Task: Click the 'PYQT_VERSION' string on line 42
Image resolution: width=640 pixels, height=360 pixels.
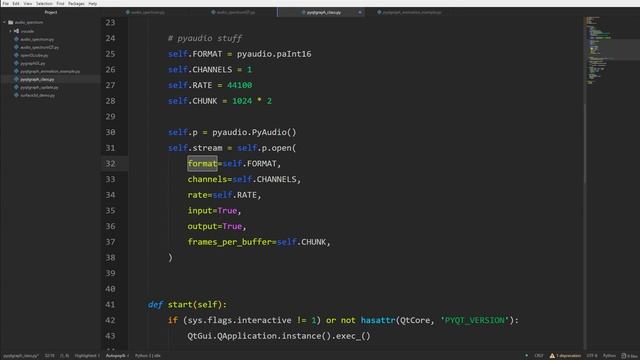Action: (x=475, y=320)
